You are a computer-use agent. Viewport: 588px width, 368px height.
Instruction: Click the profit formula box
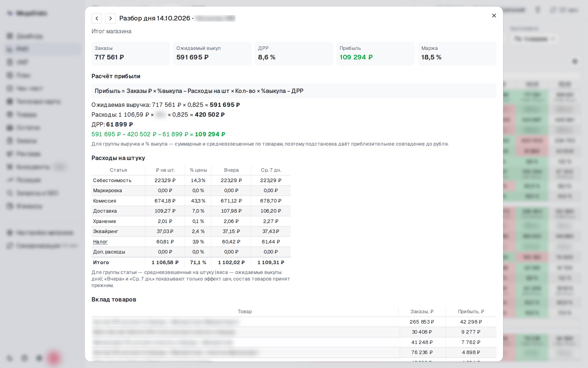coord(294,91)
